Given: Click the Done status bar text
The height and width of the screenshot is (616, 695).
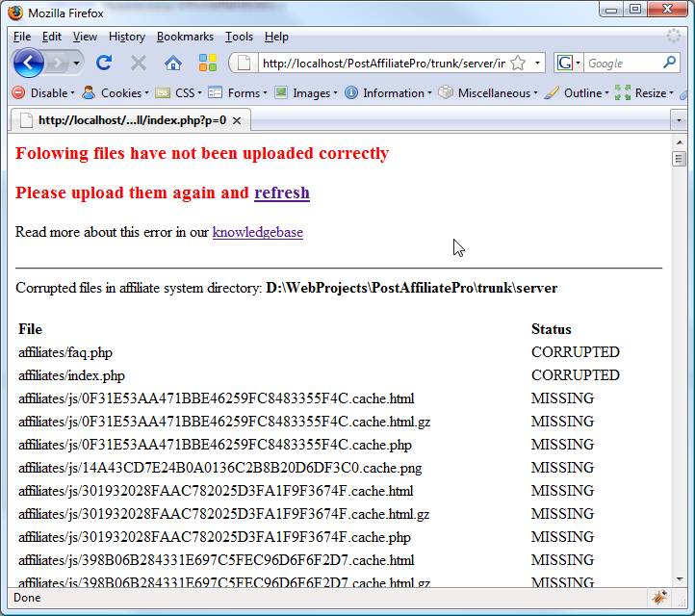Looking at the screenshot, I should 27,598.
